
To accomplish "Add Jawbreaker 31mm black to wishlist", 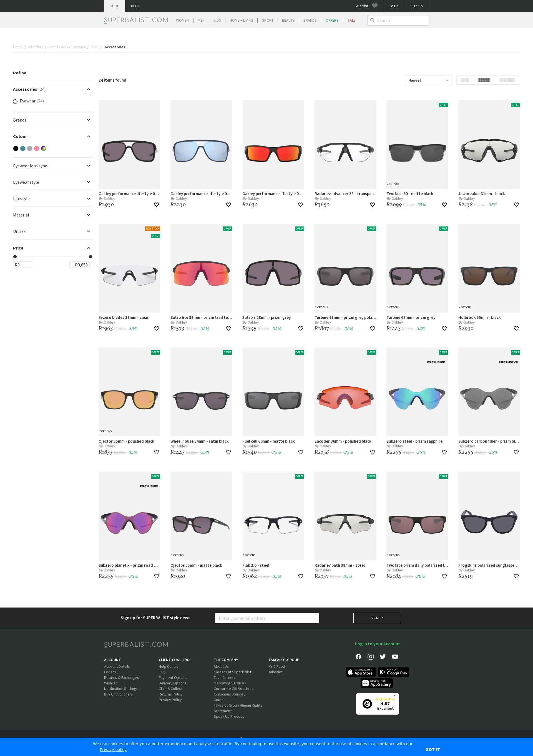I will tap(516, 205).
